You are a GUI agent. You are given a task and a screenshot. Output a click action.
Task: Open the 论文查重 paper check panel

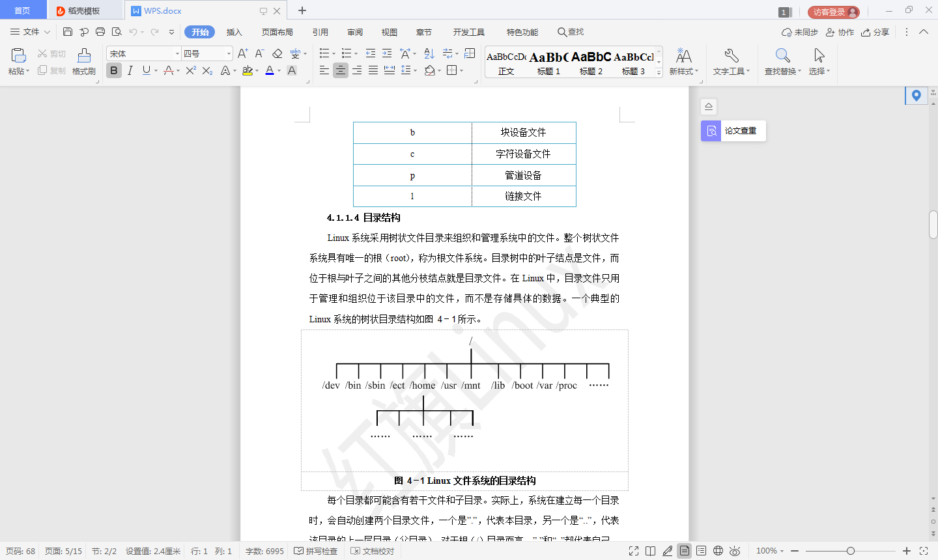(x=733, y=131)
